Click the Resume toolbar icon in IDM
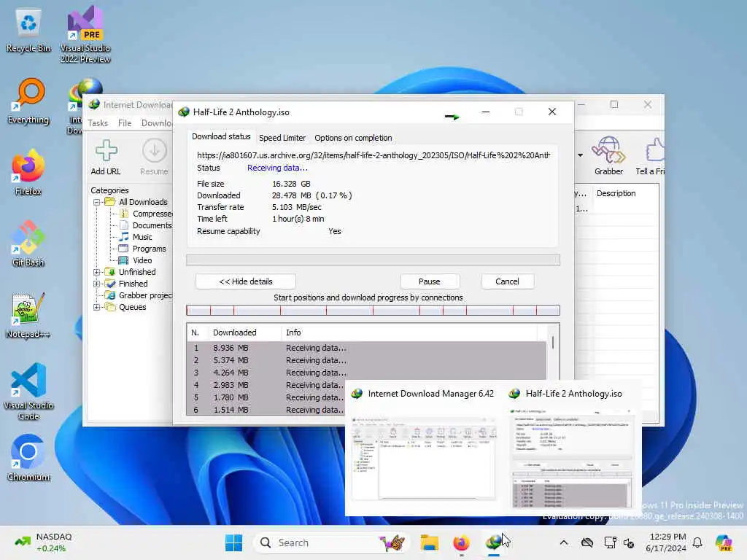This screenshot has height=560, width=747. 154,157
